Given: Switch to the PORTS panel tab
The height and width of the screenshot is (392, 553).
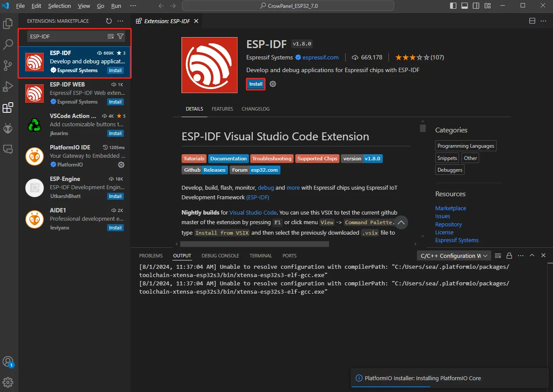Looking at the screenshot, I should [x=289, y=256].
